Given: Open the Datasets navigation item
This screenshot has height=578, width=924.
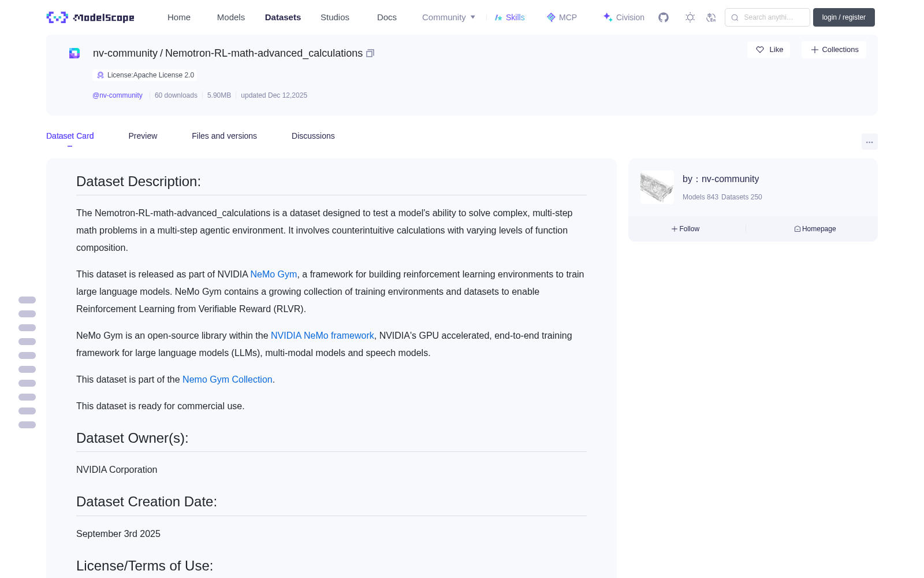Looking at the screenshot, I should pyautogui.click(x=283, y=17).
